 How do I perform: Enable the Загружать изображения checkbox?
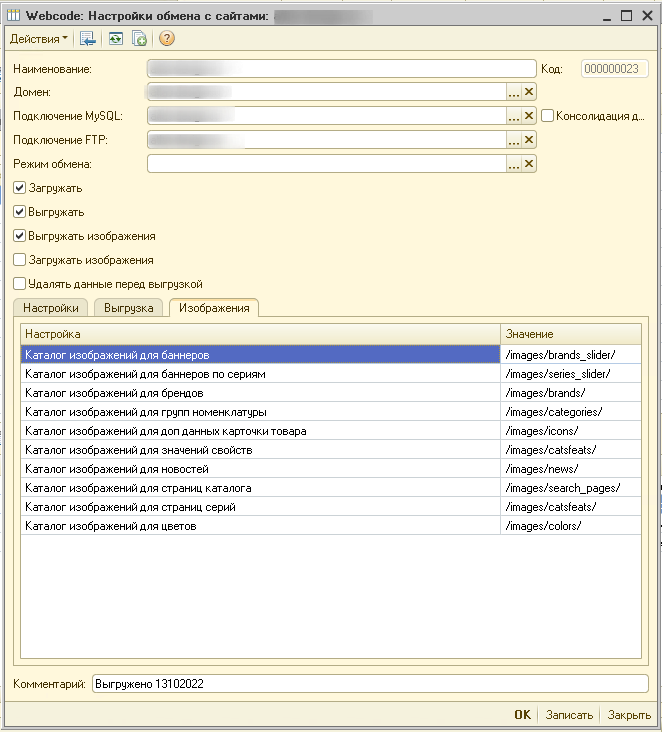(20, 260)
